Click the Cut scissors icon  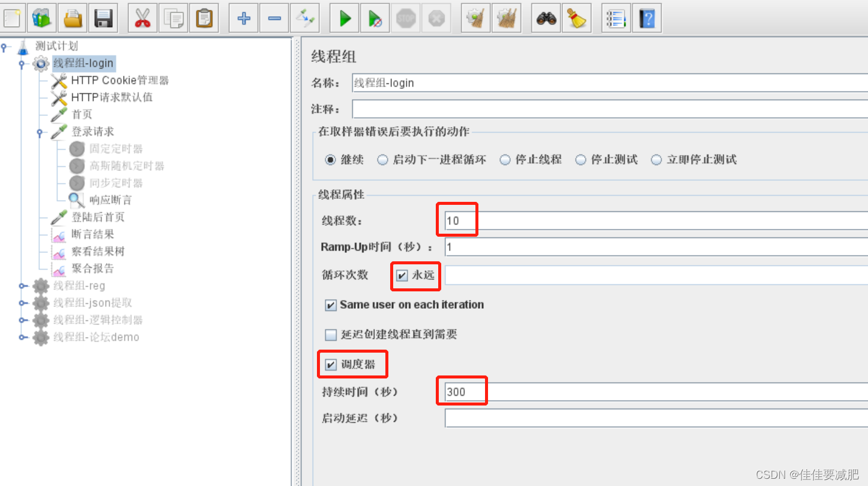[x=143, y=18]
